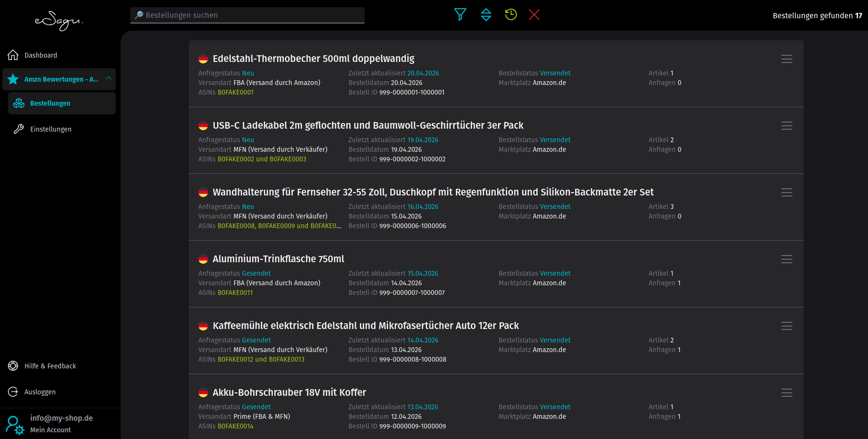The height and width of the screenshot is (439, 868).
Task: Expand menu for USB-C Ladekabel order
Action: [x=786, y=126]
